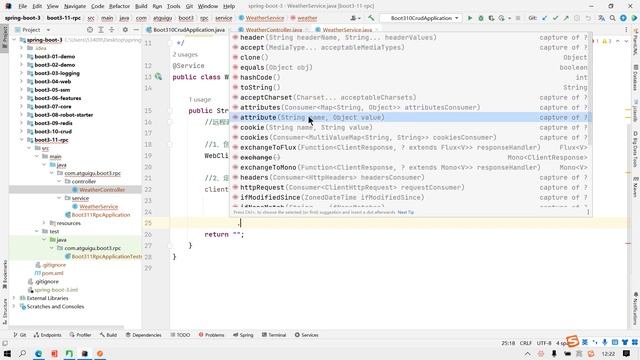Select WeatherController in Project tree
This screenshot has height=360, width=640.
[x=102, y=190]
